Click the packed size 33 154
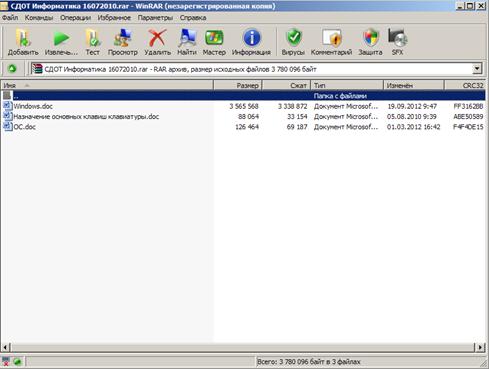The width and height of the screenshot is (489, 369). tap(297, 117)
